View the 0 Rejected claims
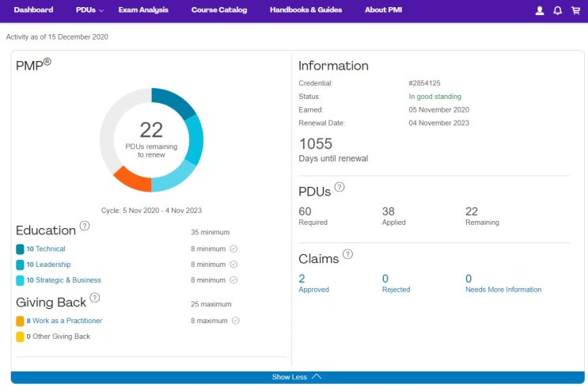 [396, 283]
